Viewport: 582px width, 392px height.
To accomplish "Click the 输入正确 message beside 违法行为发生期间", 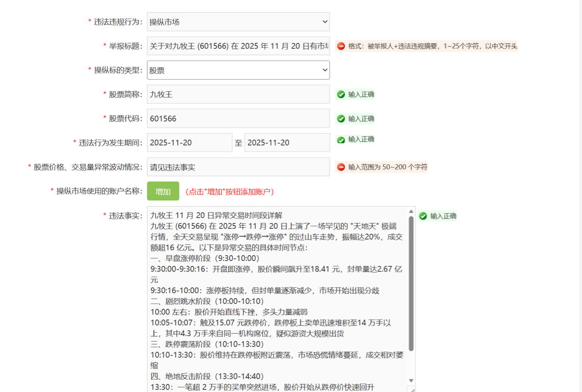I will [361, 139].
